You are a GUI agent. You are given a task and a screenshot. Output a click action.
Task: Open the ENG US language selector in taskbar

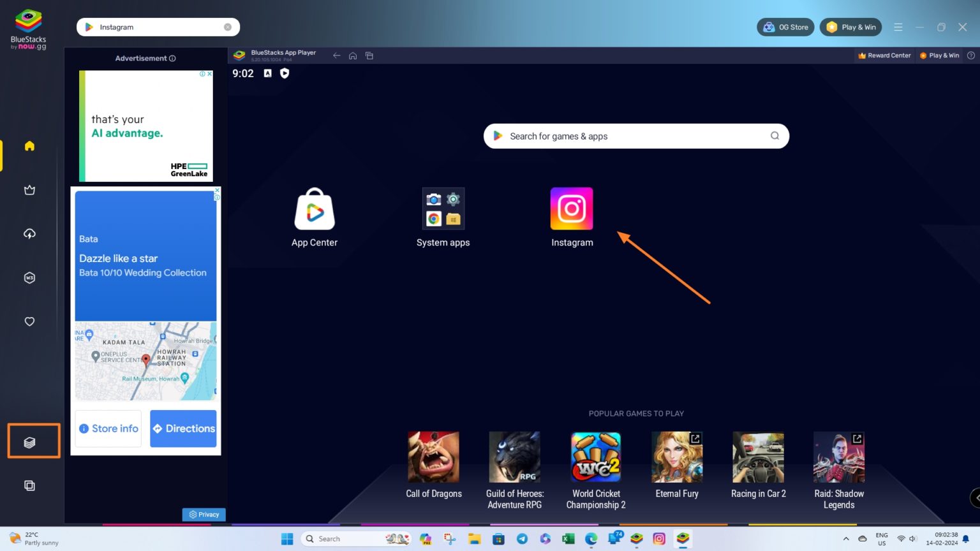pyautogui.click(x=881, y=538)
